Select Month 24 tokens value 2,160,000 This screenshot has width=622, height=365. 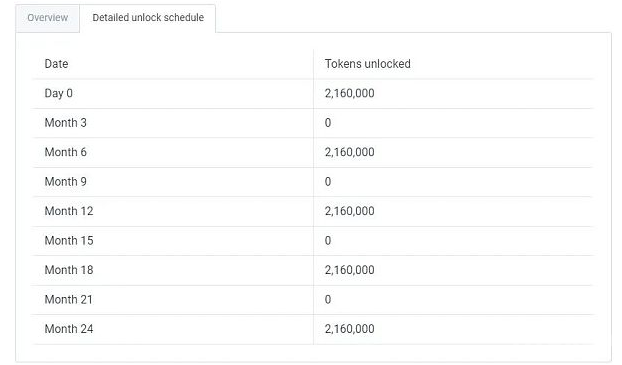point(349,329)
